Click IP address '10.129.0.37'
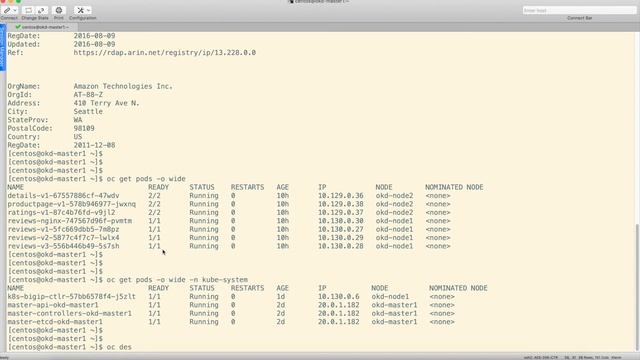 tap(341, 212)
